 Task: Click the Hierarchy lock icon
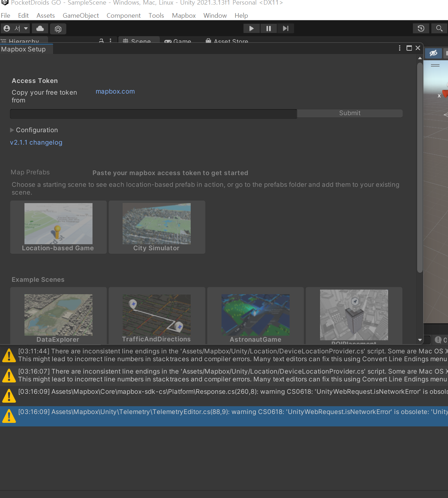(x=101, y=41)
